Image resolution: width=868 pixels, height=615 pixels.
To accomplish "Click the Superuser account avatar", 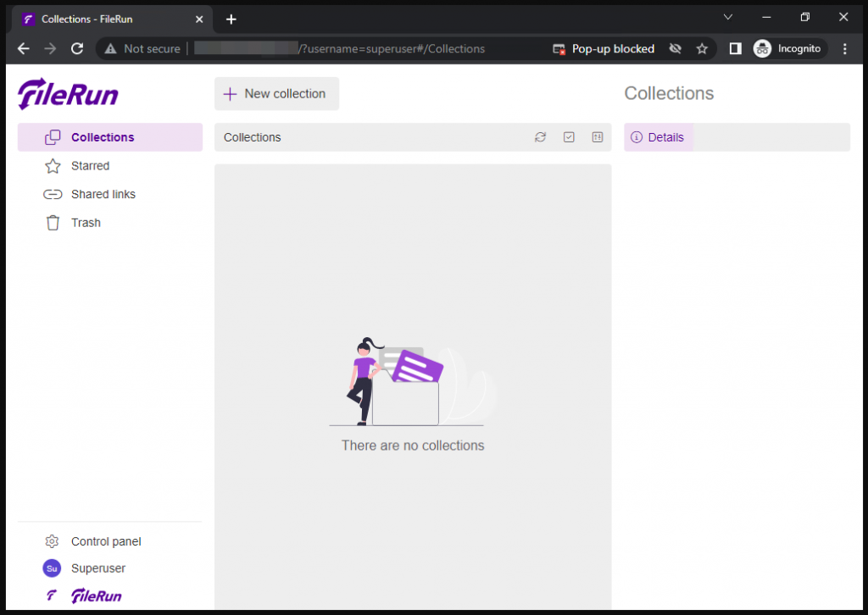I will [53, 568].
